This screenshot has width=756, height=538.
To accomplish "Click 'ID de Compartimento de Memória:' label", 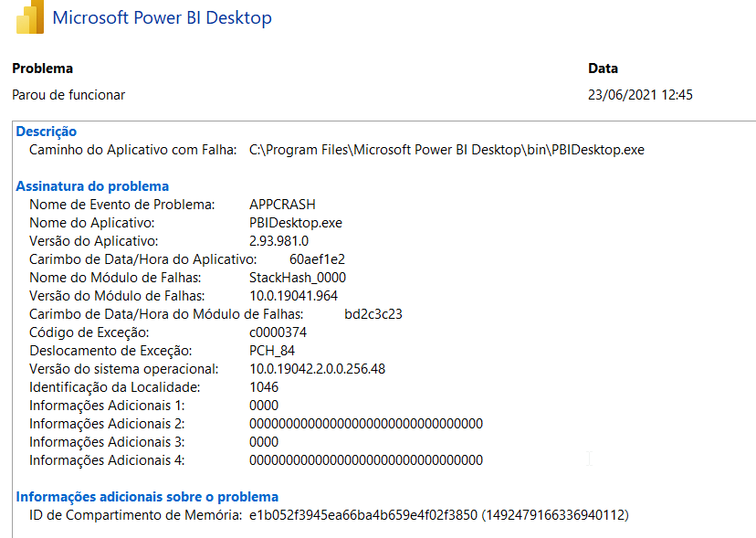I will click(x=135, y=515).
